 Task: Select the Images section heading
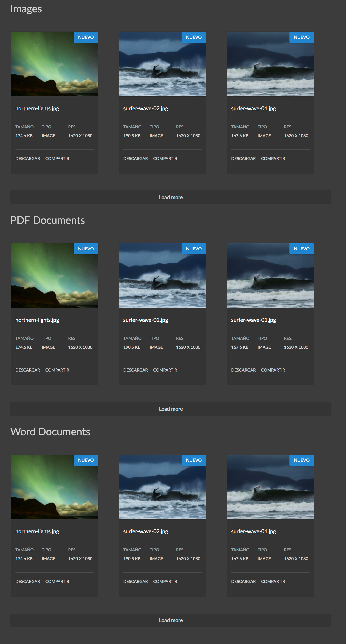pyautogui.click(x=26, y=9)
